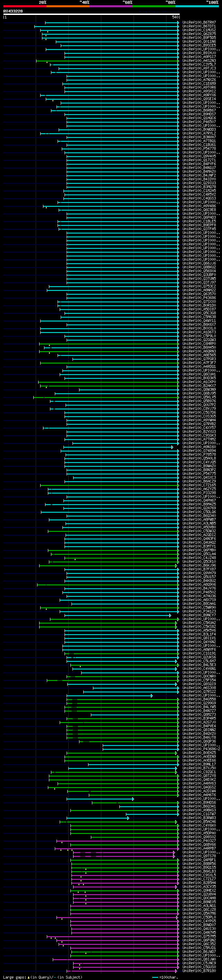222x980 pixels.
Task: Select the UniRef100_A7RYL2 label
Action: 199,133
